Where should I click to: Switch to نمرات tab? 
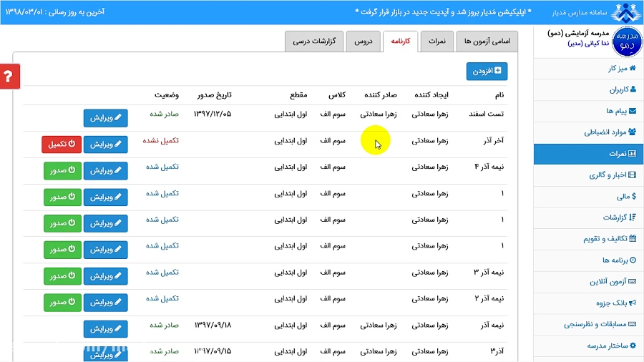click(437, 41)
